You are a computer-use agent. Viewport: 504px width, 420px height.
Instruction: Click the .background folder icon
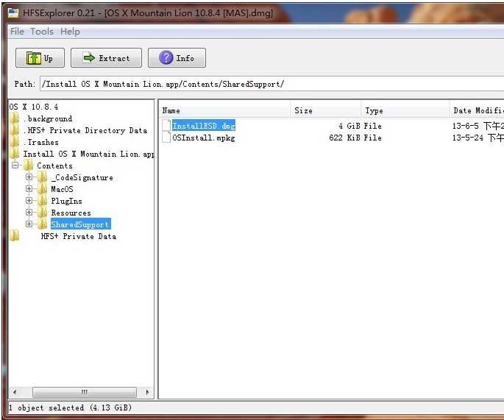click(x=15, y=118)
